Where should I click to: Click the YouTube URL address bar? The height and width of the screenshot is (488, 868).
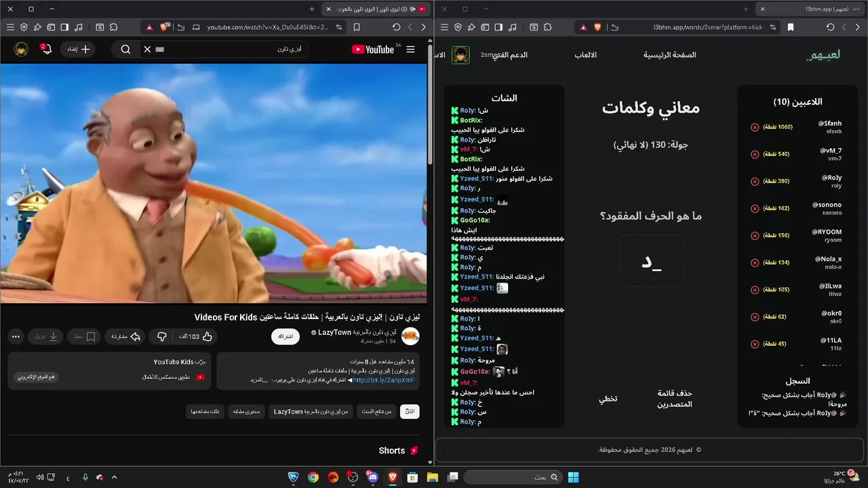[x=268, y=27]
